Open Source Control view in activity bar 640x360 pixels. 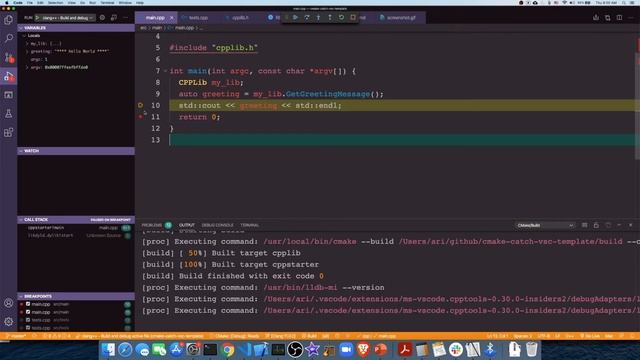8,57
